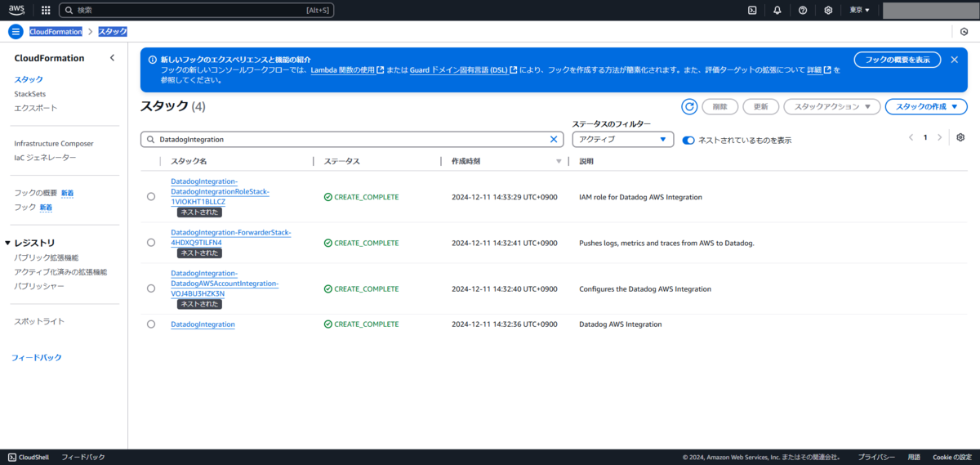Collapse the レジストリ section

[x=8, y=243]
